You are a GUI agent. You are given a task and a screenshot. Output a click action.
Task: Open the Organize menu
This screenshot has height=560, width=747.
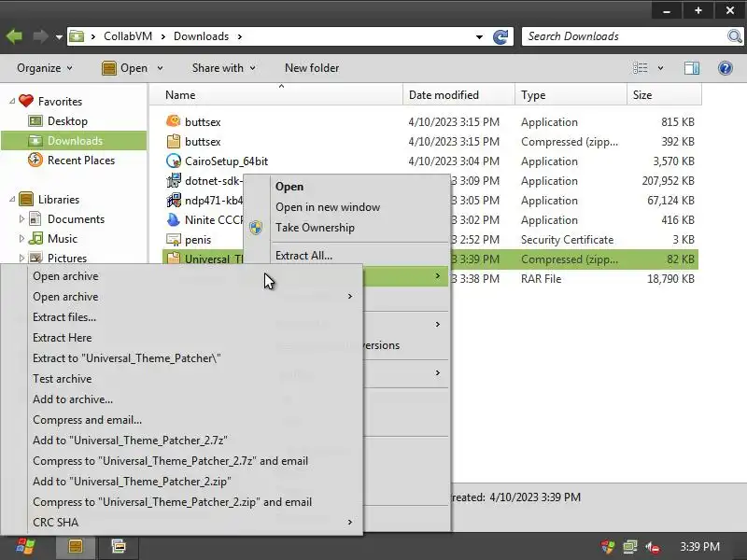[x=44, y=68]
